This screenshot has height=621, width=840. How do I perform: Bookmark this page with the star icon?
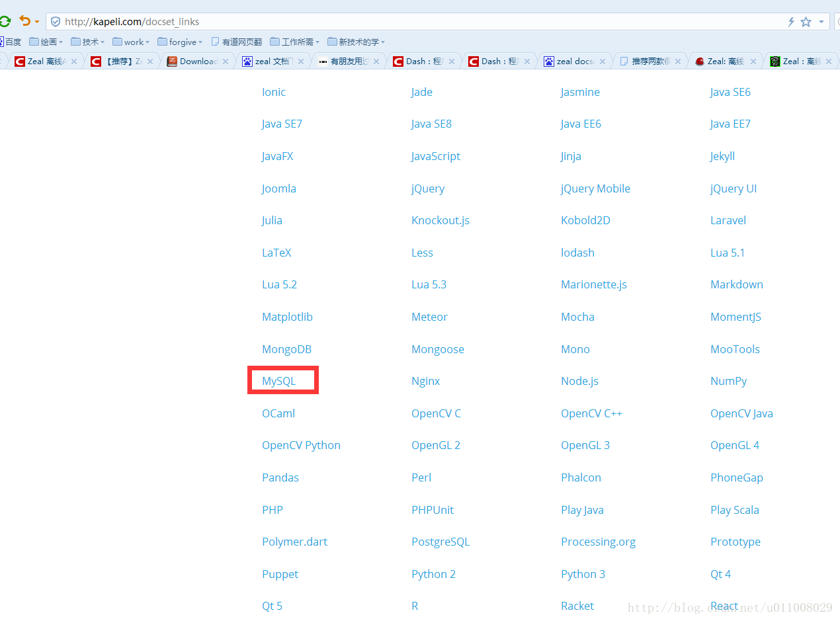point(806,22)
